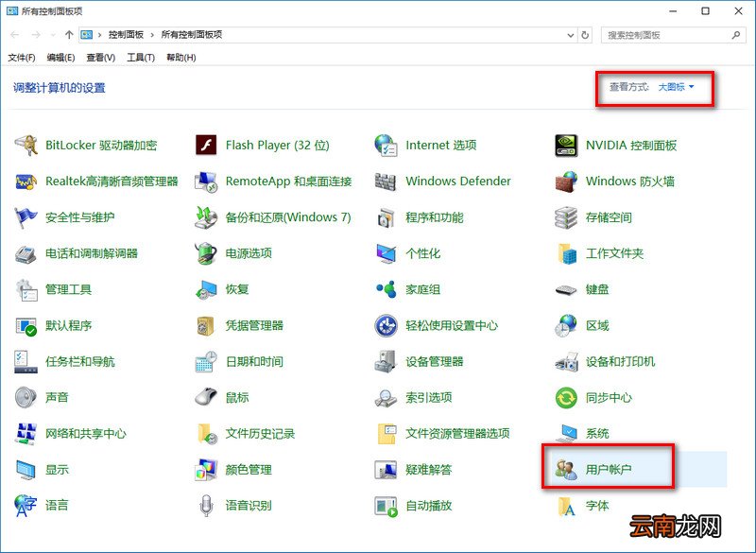Image resolution: width=756 pixels, height=553 pixels.
Task: Open the Windows Defender wall icon
Action: pyautogui.click(x=386, y=181)
